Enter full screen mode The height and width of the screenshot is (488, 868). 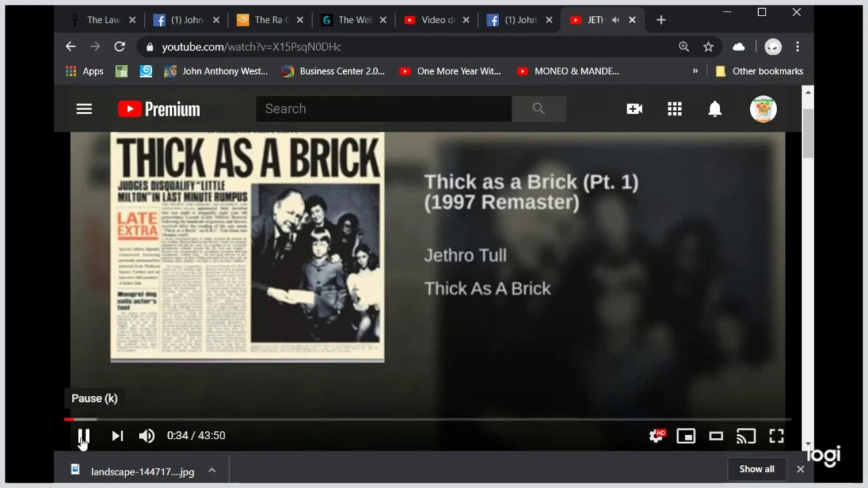(x=776, y=436)
